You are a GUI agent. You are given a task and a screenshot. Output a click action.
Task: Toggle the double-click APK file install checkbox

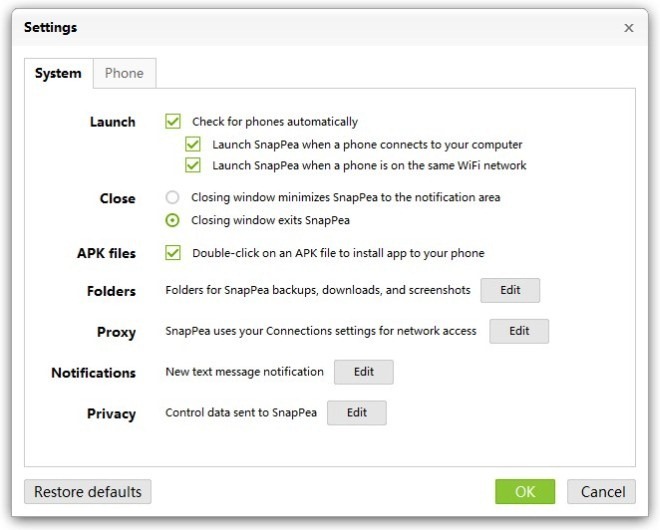pos(173,253)
